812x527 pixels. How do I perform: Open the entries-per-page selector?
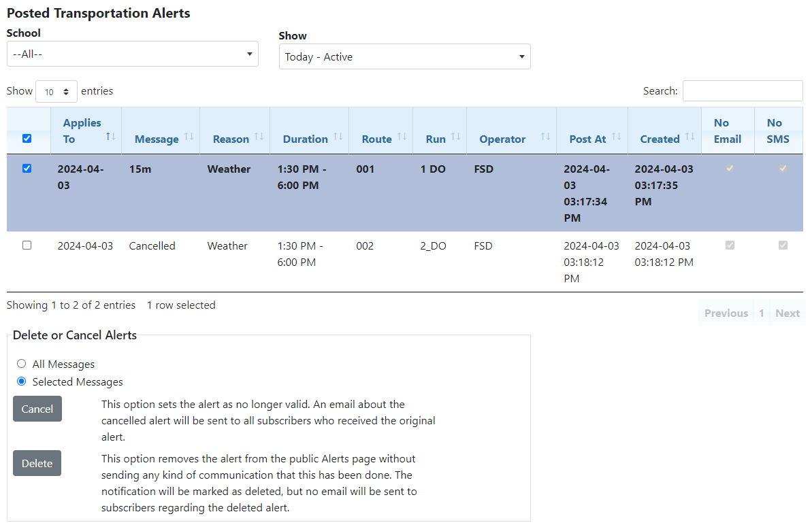56,91
